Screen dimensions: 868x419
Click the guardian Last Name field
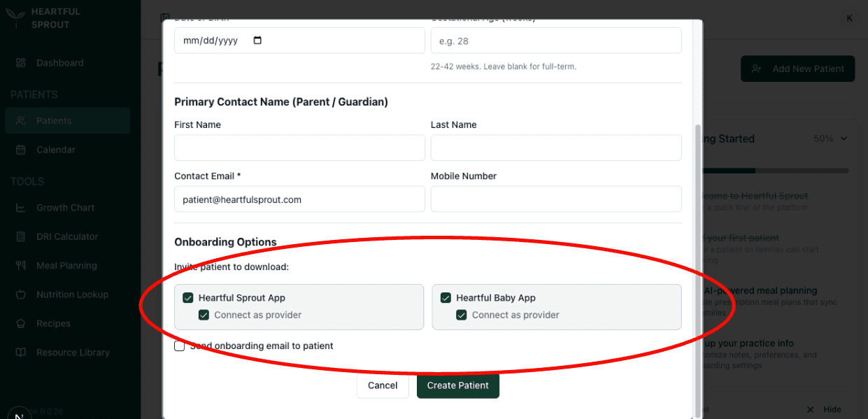pyautogui.click(x=556, y=148)
